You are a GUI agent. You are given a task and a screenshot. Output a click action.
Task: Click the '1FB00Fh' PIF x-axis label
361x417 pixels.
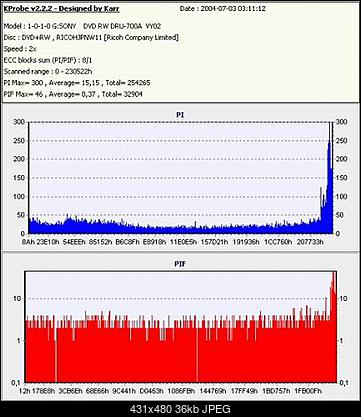coord(308,391)
